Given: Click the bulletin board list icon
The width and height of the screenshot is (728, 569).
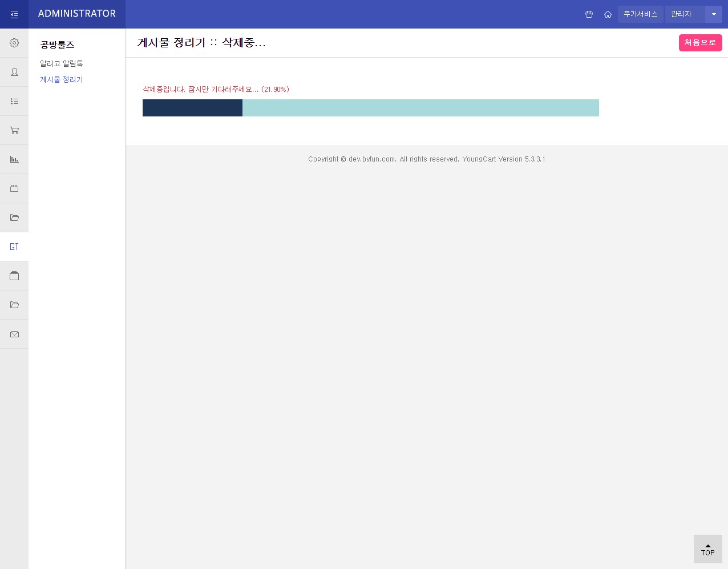Looking at the screenshot, I should point(14,101).
